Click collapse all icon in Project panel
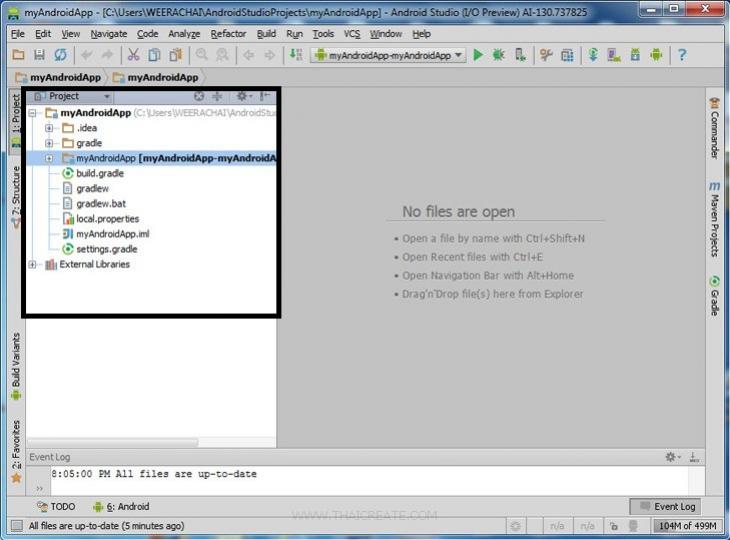The width and height of the screenshot is (730, 540). tap(217, 96)
